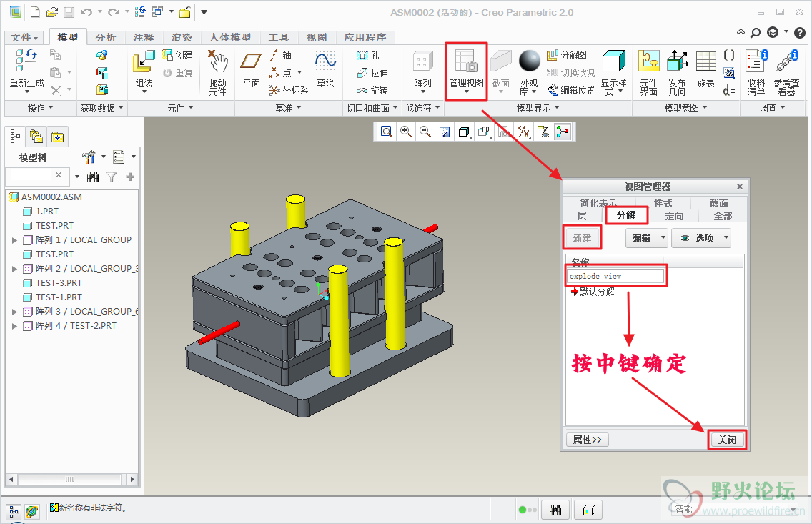The width and height of the screenshot is (812, 524).
Task: Click the 物料清单 (Bill of Materials) icon
Action: [x=756, y=69]
